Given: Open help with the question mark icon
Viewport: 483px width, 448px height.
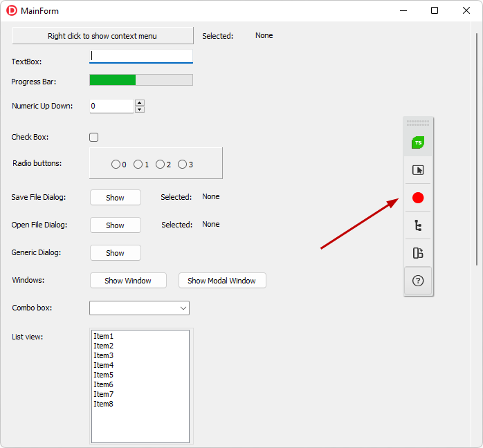Looking at the screenshot, I should [418, 281].
